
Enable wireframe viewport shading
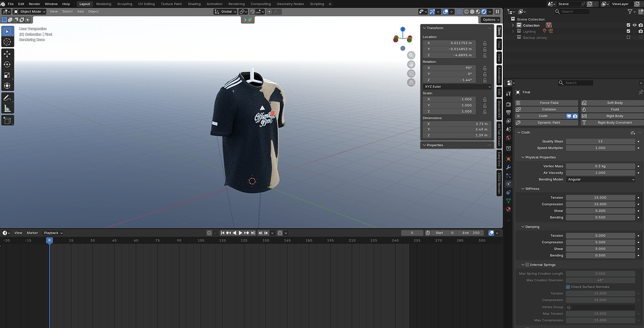pyautogui.click(x=466, y=11)
